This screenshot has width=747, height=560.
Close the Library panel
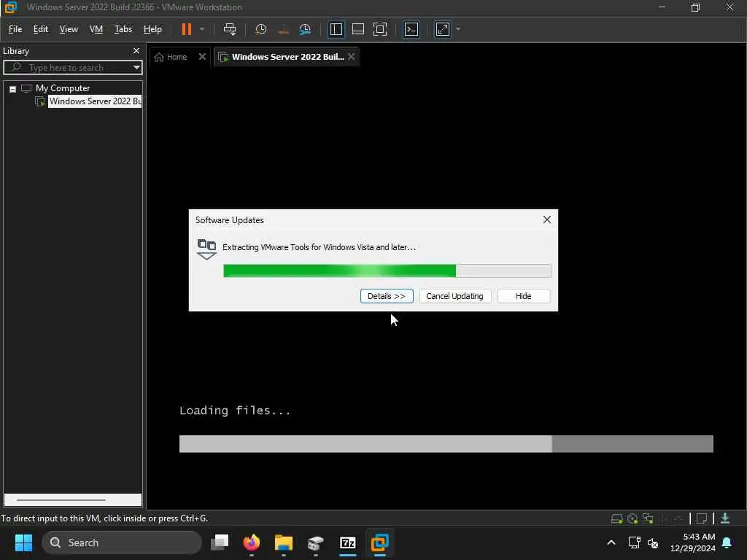[x=136, y=50]
